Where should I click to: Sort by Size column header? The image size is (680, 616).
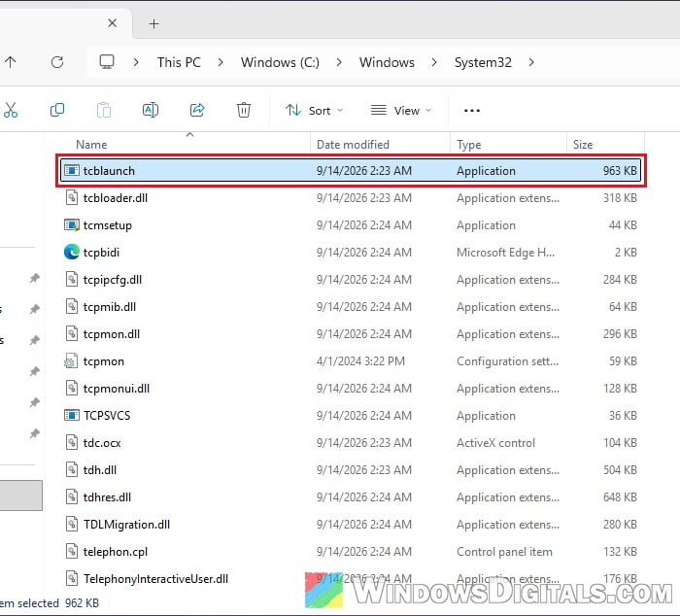coord(583,145)
